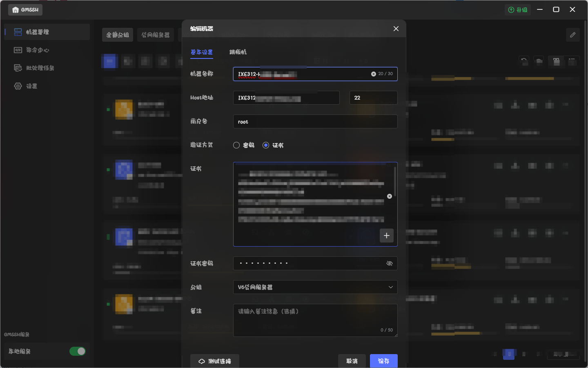The width and height of the screenshot is (588, 368).
Task: Toggle 证书密码 visibility with the eye icon
Action: [x=390, y=263]
